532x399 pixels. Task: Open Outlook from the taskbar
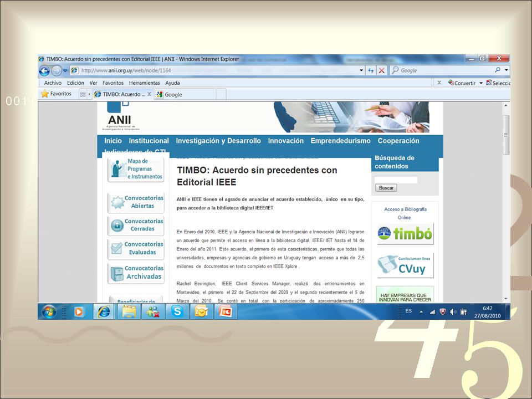click(201, 311)
